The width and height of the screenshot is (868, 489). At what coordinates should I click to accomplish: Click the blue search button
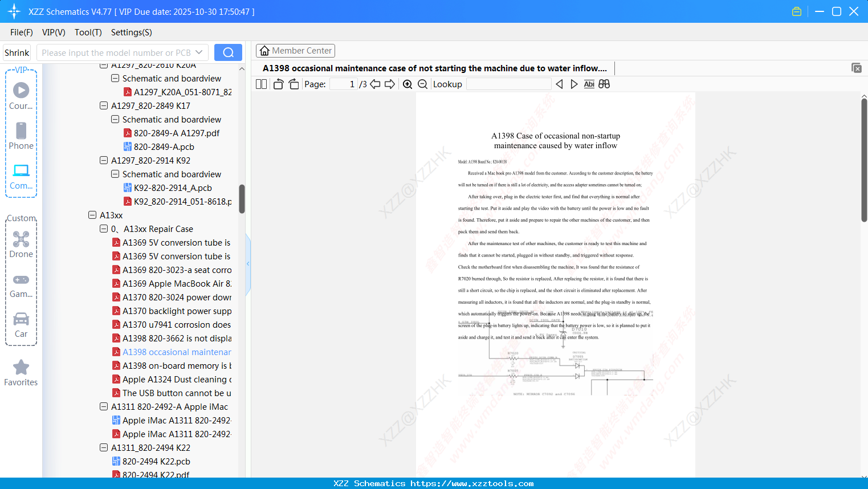[x=228, y=52]
